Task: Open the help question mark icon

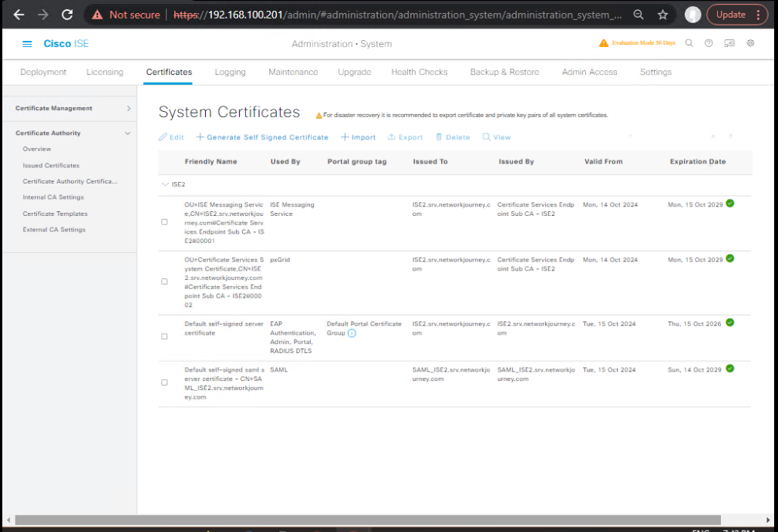Action: 709,43
